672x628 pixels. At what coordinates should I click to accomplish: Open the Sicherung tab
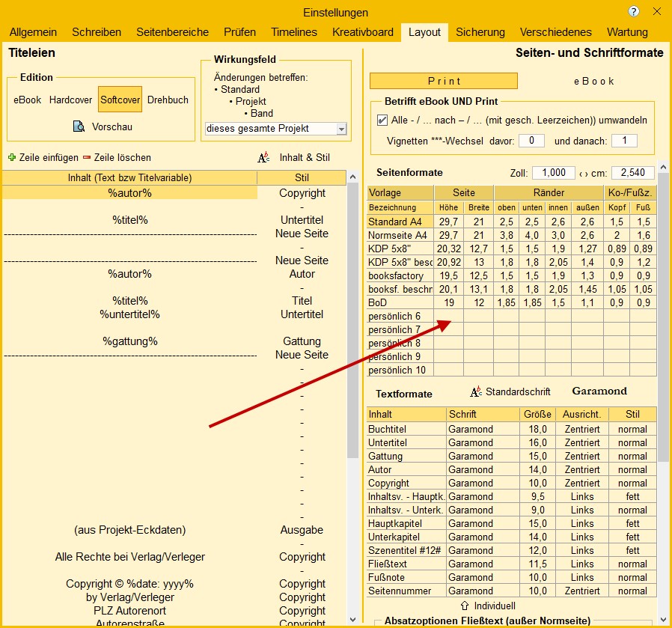480,32
